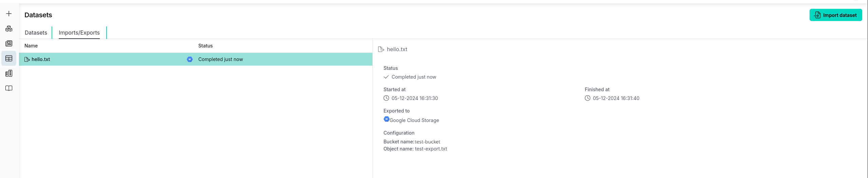Click the checkmark icon beside Completed status
The height and width of the screenshot is (178, 868).
386,77
